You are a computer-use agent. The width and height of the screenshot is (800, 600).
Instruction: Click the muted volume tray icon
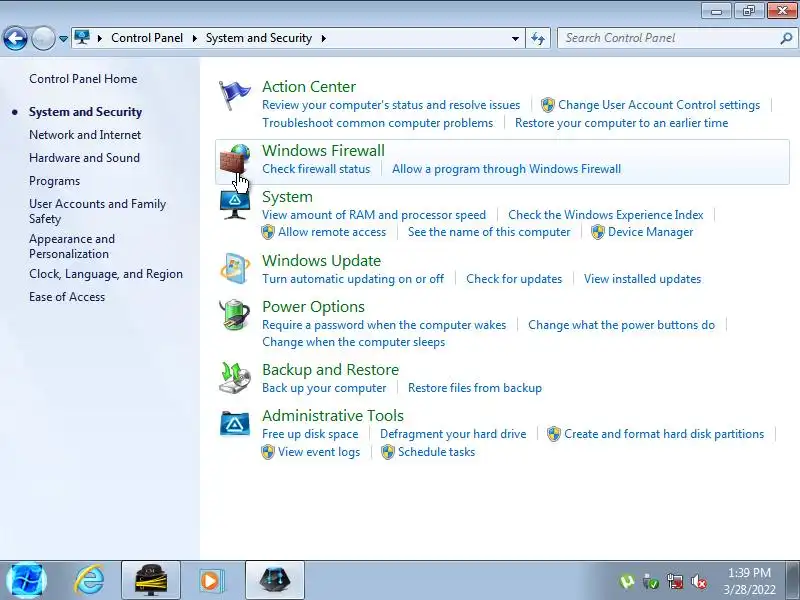(699, 582)
